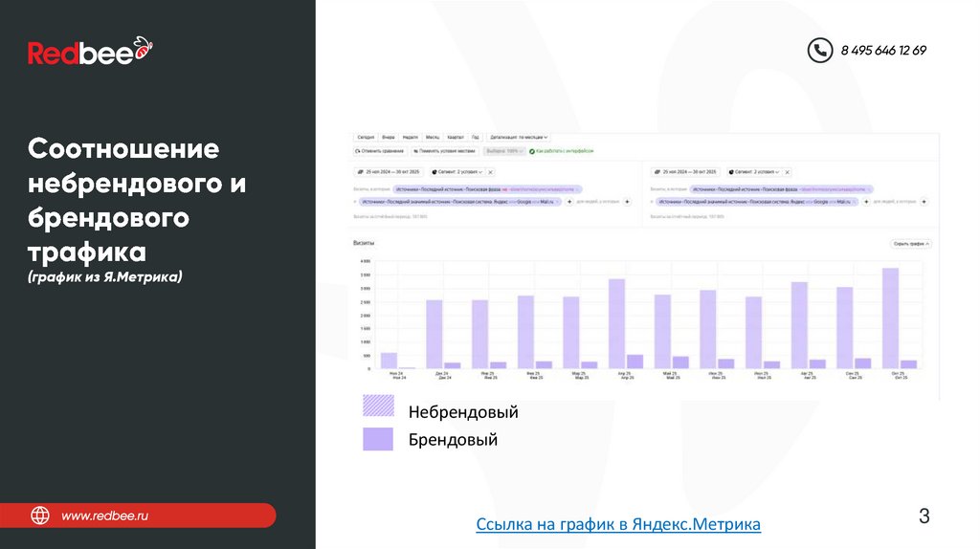Click the 'Отменить сравнение' button
The image size is (980, 549).
(x=379, y=151)
